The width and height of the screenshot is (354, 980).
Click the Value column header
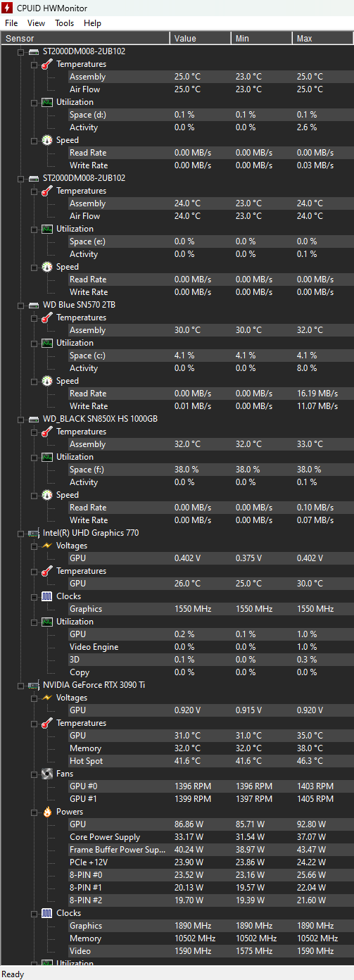point(201,38)
